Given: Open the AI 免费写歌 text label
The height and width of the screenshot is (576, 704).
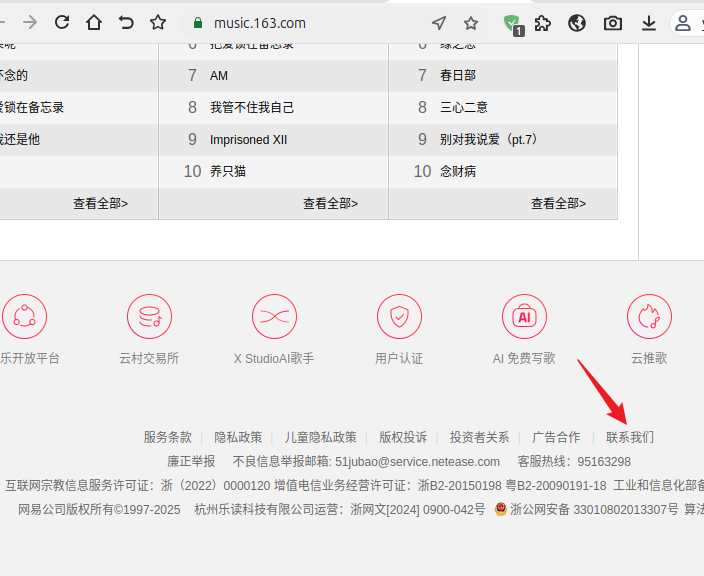Looking at the screenshot, I should click(x=524, y=358).
